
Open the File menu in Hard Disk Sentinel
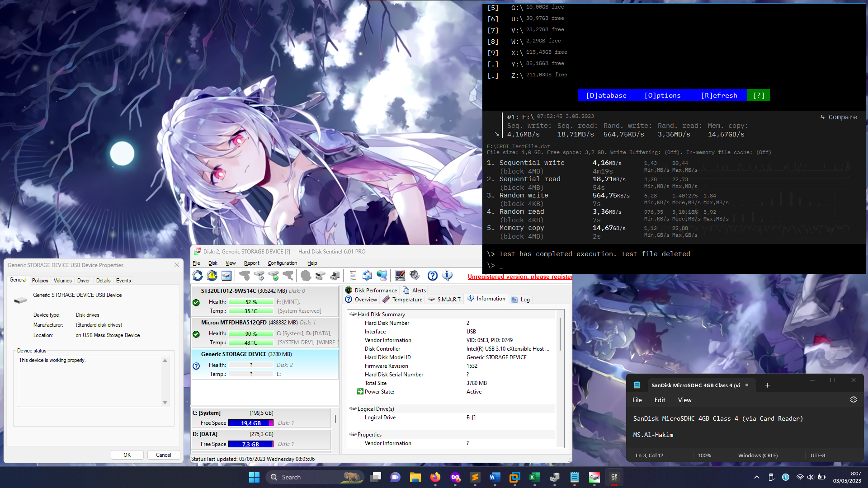tap(196, 263)
